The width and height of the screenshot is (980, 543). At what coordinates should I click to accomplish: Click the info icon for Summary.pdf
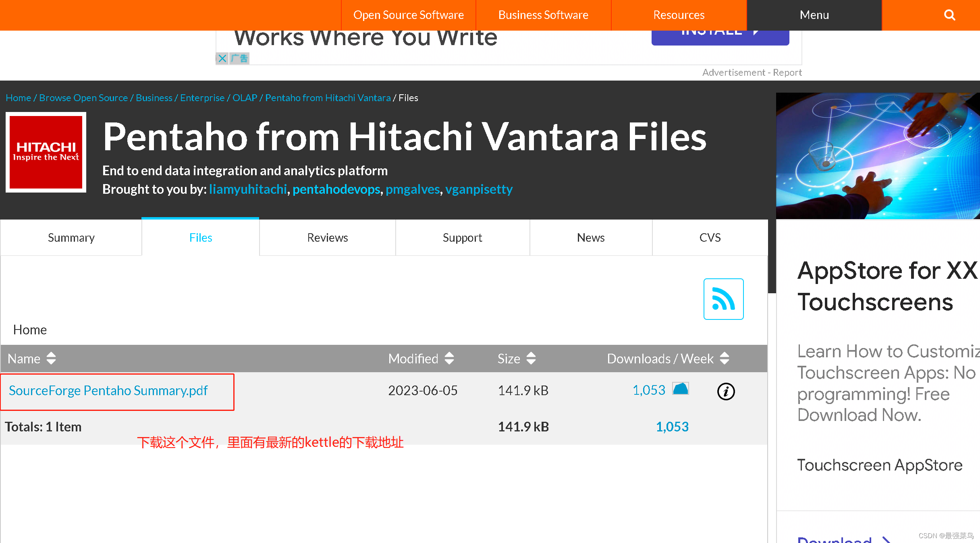click(726, 391)
